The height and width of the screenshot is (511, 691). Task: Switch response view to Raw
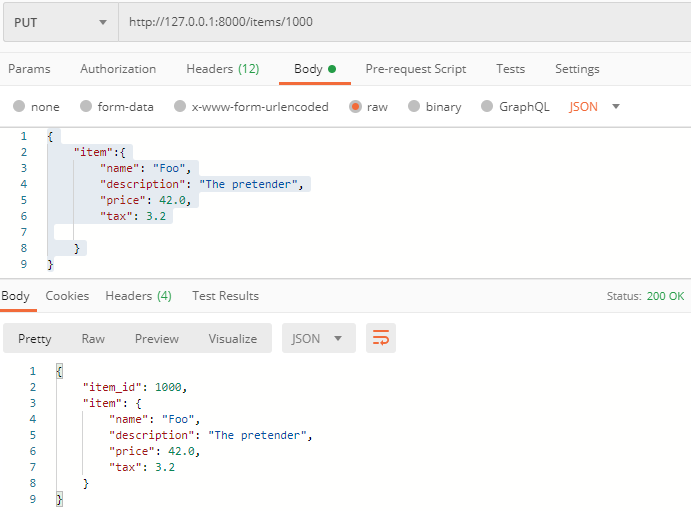pos(93,339)
